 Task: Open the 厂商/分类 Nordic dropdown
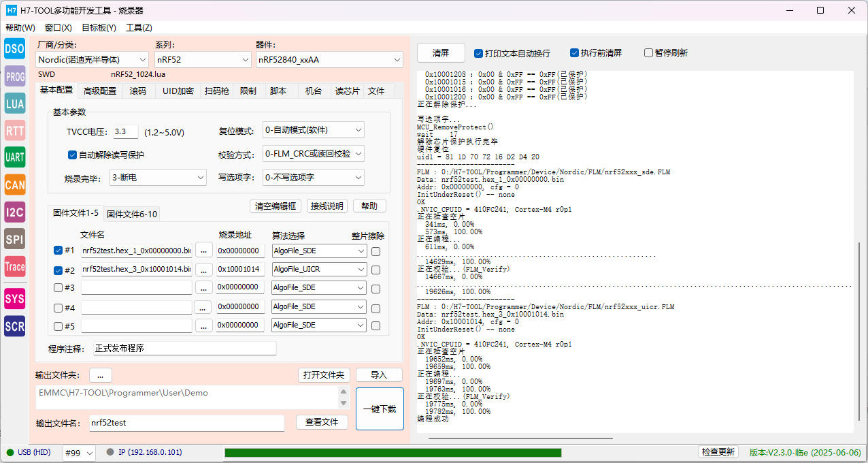click(92, 60)
